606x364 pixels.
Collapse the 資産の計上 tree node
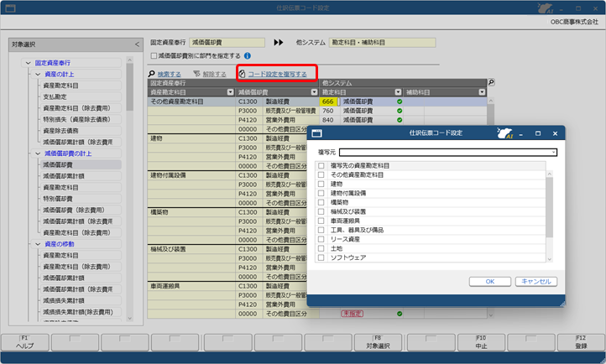pyautogui.click(x=38, y=74)
